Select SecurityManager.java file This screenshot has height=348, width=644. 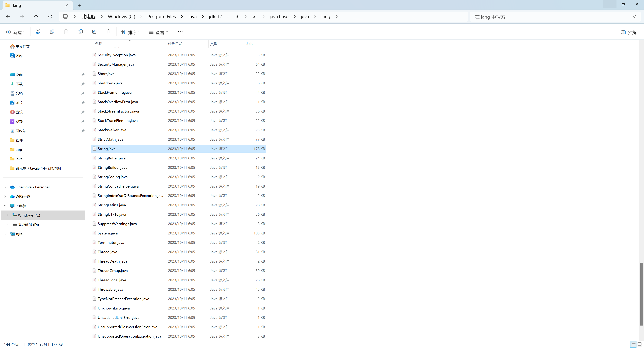pos(178,64)
